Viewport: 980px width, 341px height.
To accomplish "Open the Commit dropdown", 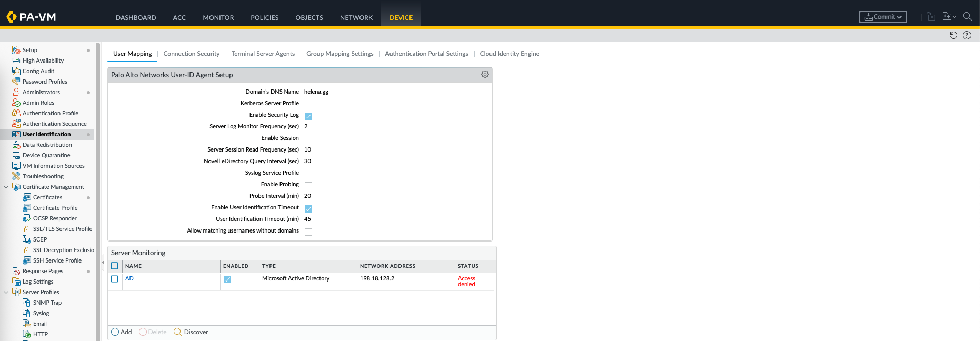I will tap(883, 17).
